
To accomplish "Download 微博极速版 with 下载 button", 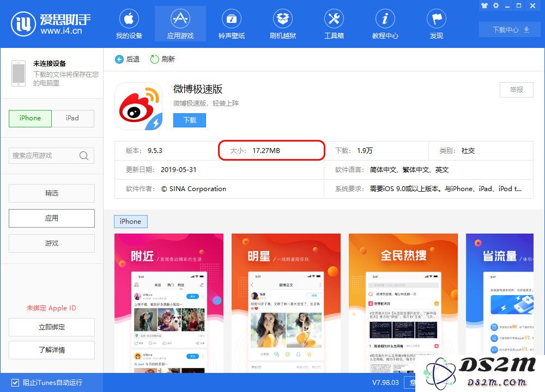I will pyautogui.click(x=190, y=120).
